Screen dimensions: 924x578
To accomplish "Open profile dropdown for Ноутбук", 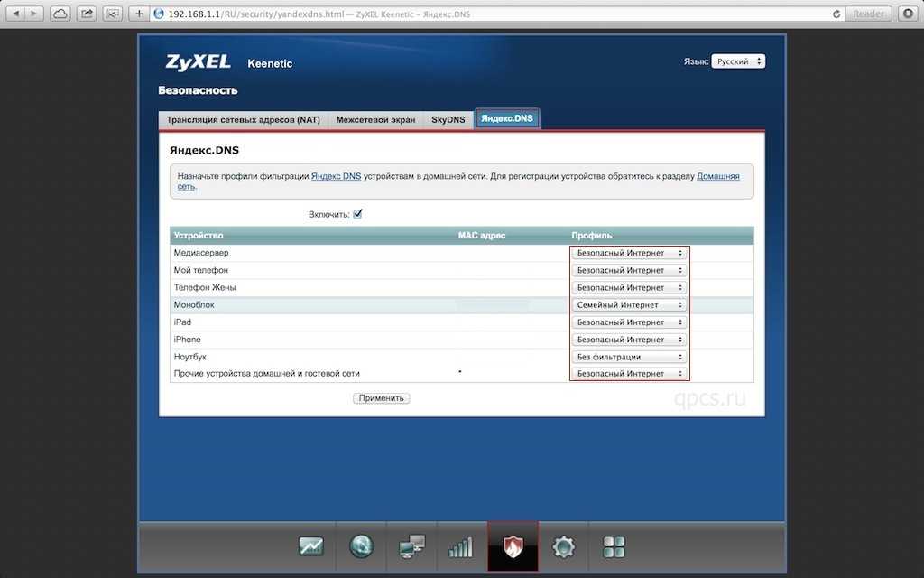I will tap(629, 357).
